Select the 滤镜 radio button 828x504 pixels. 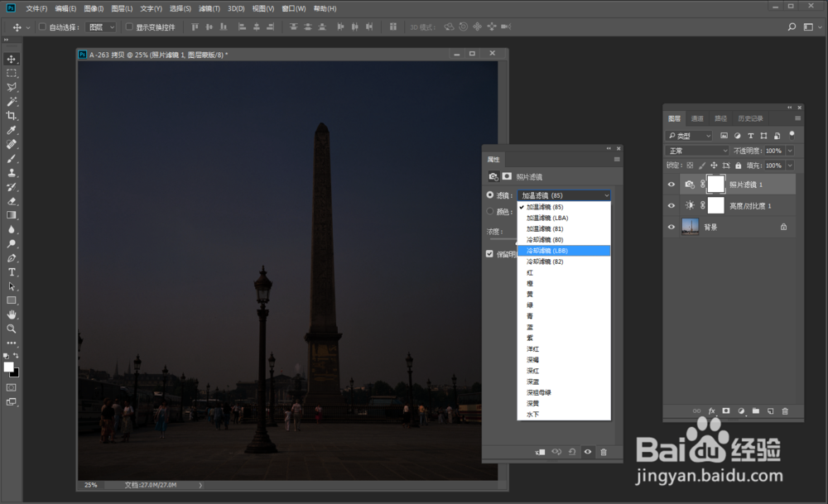point(490,195)
